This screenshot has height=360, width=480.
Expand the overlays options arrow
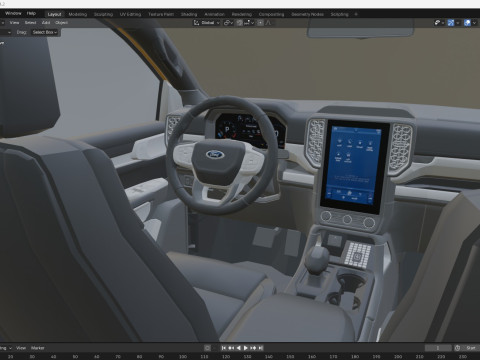pos(474,23)
